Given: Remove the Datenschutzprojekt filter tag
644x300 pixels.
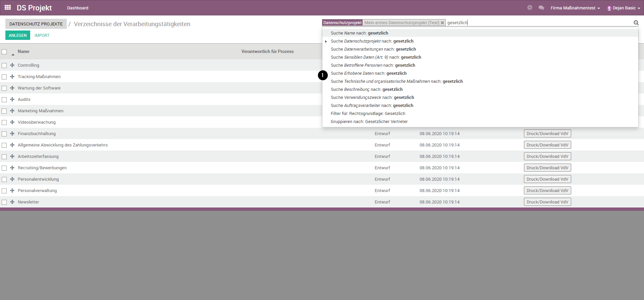Looking at the screenshot, I should click(442, 23).
